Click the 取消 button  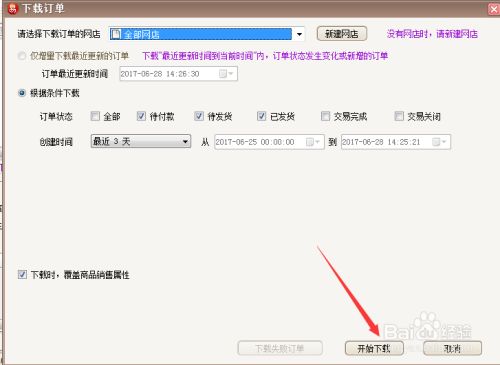[x=452, y=348]
